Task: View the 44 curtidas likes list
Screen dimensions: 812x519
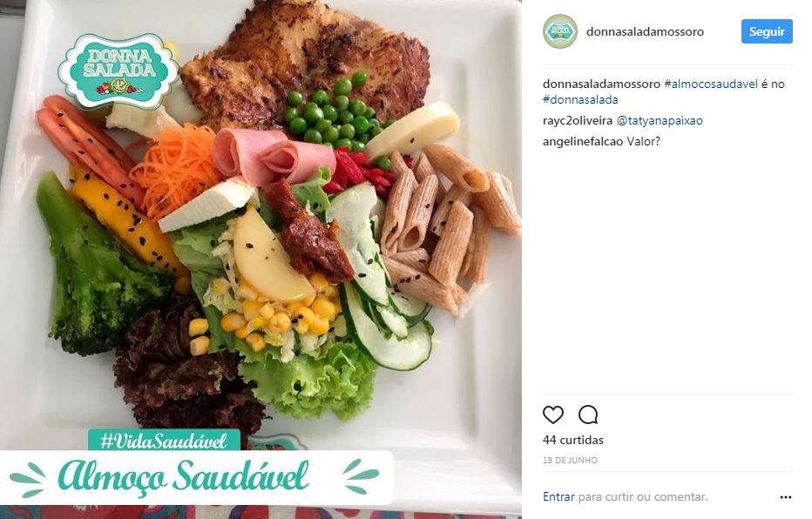Action: 572,440
